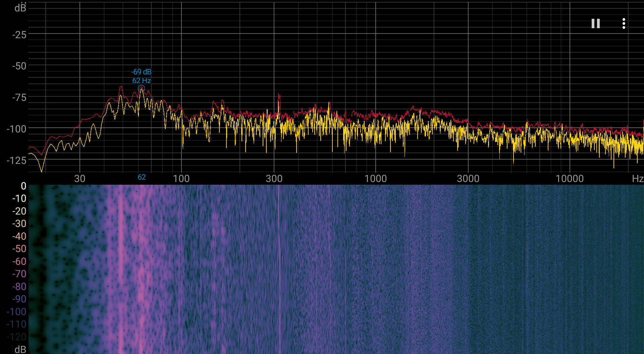The height and width of the screenshot is (354, 644).
Task: Pause the live spectrum analysis
Action: [596, 23]
